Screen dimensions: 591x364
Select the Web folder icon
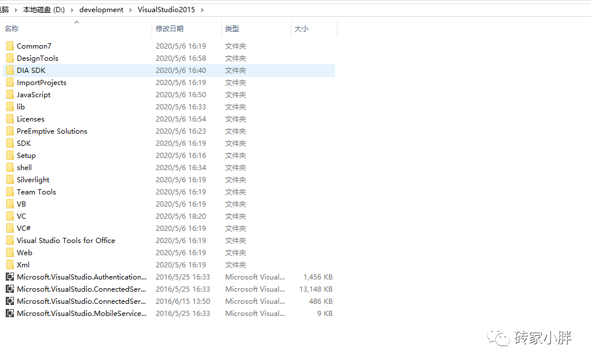10,252
